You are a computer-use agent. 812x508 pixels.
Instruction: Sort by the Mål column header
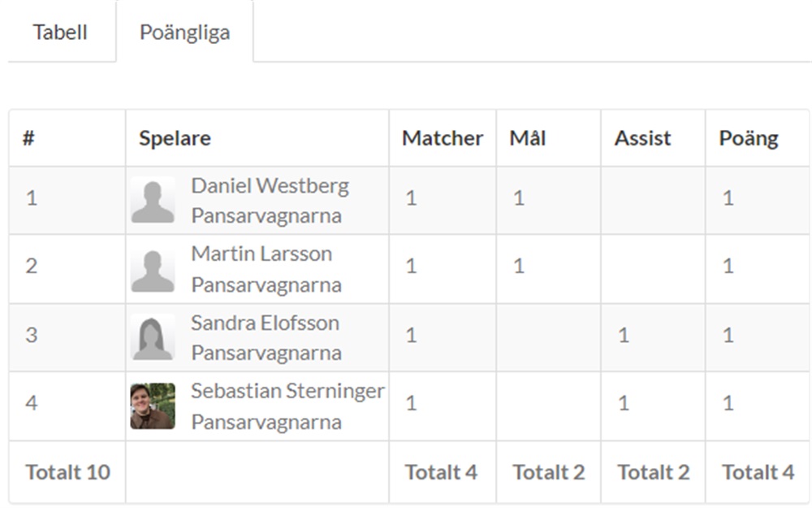pos(528,138)
